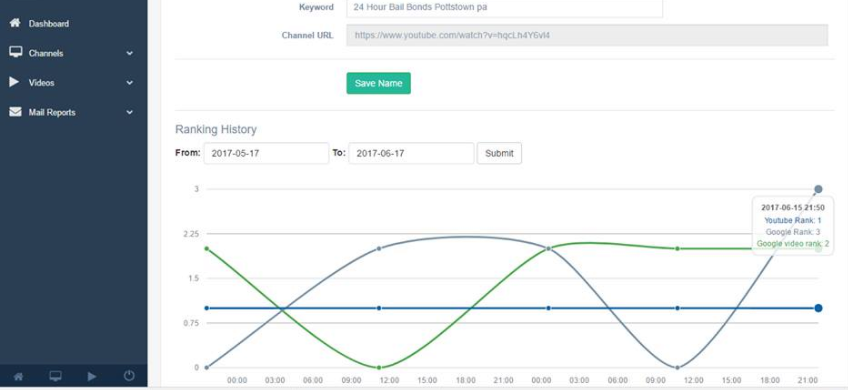The image size is (848, 390).
Task: Click the Youtube Rank: 1 tooltip text
Action: 793,220
